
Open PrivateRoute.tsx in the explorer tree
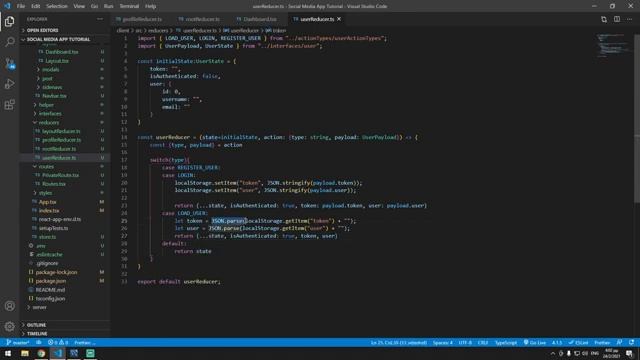pyautogui.click(x=60, y=175)
